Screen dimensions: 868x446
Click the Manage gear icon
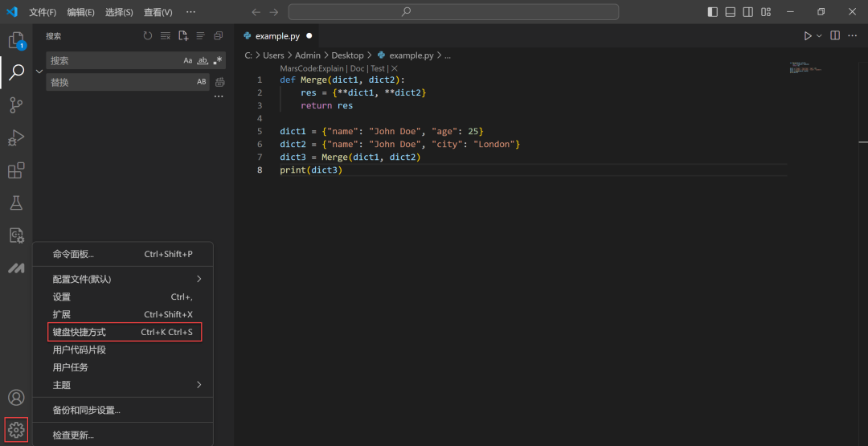coord(16,430)
